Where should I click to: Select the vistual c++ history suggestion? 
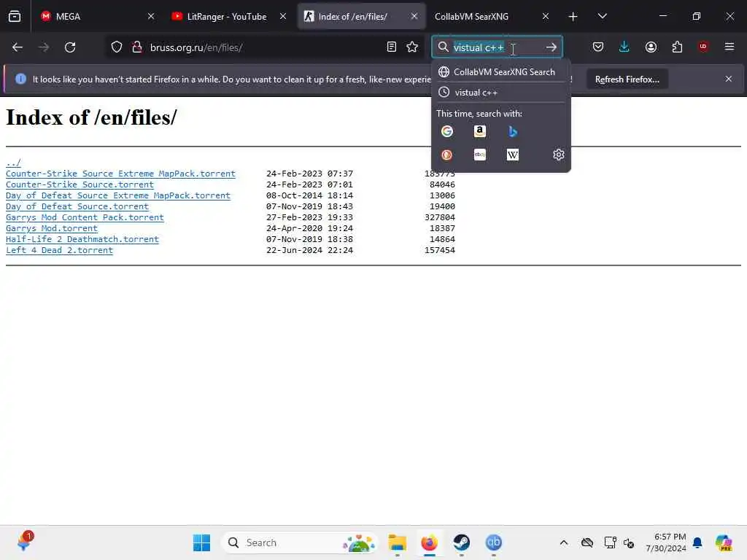(x=500, y=93)
